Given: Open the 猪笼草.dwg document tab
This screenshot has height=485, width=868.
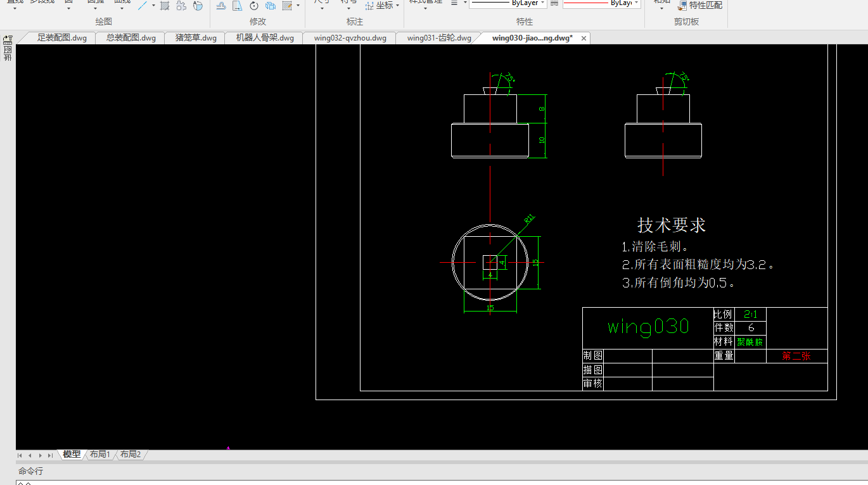Looking at the screenshot, I should tap(196, 38).
